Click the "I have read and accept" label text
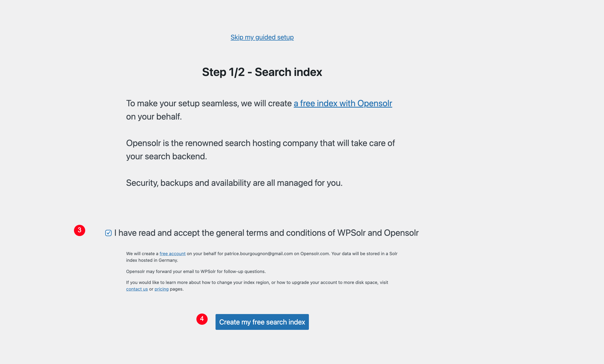The width and height of the screenshot is (604, 364). pos(266,233)
